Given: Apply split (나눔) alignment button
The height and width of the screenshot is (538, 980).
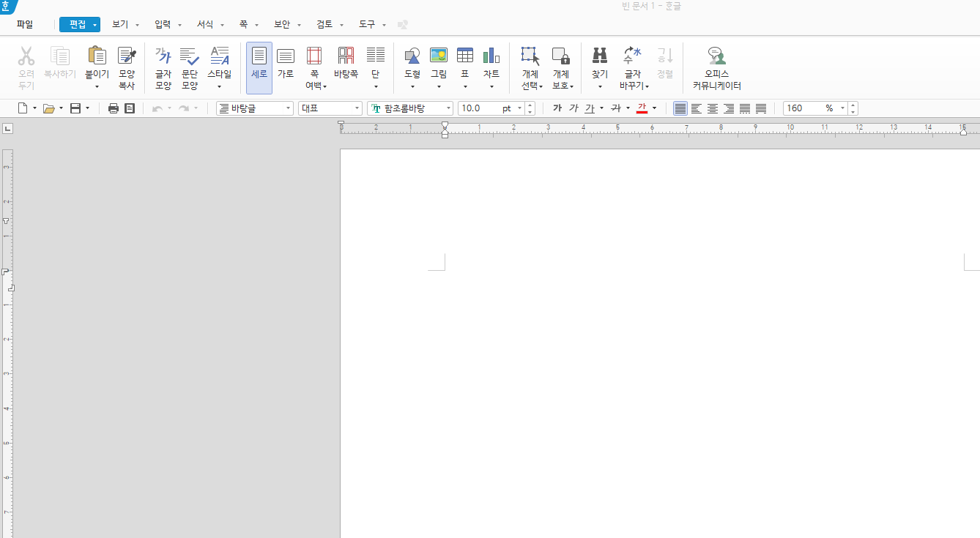Looking at the screenshot, I should pyautogui.click(x=761, y=108).
